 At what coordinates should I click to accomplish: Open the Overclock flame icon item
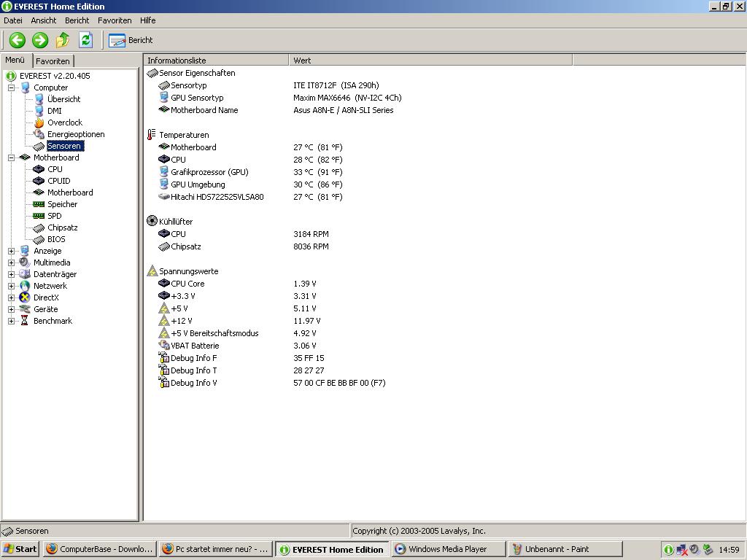pos(39,122)
